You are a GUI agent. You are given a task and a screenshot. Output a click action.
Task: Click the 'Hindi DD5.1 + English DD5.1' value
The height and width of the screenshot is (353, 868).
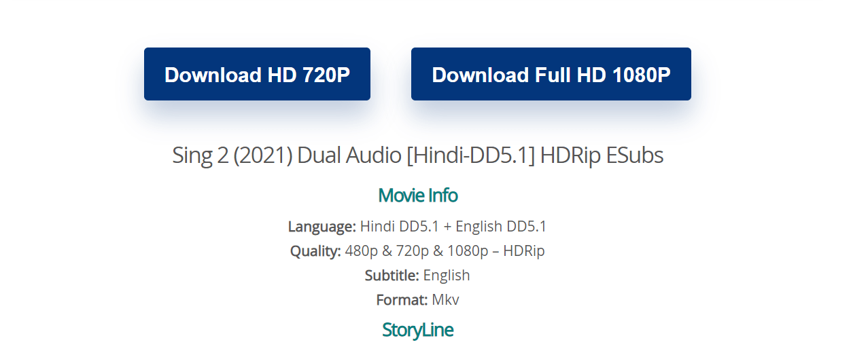[x=453, y=227]
